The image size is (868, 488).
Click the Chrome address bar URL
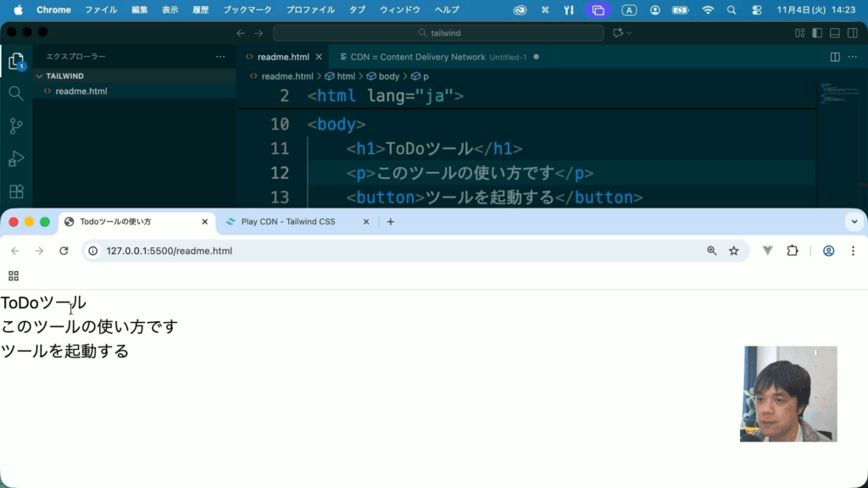[170, 251]
